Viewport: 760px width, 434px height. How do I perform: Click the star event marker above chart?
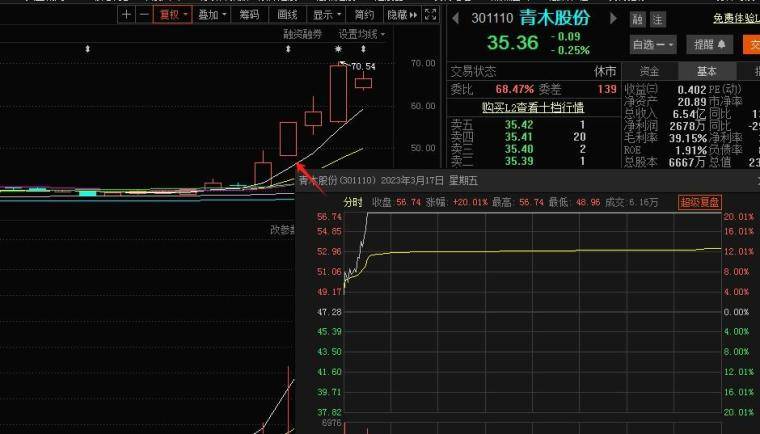point(338,48)
